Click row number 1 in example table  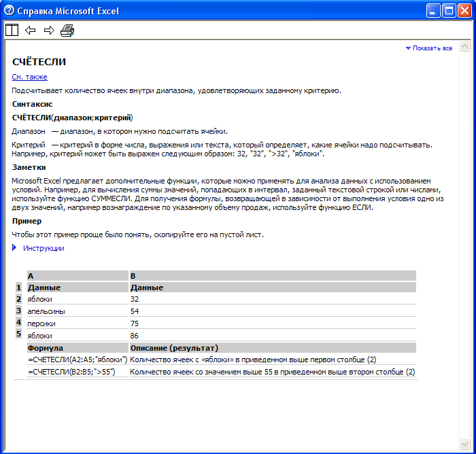point(19,287)
